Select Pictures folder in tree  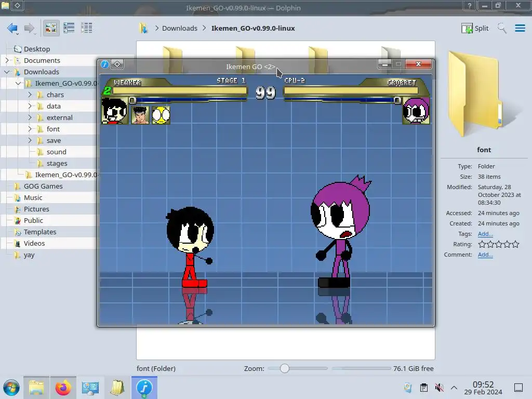coord(36,209)
